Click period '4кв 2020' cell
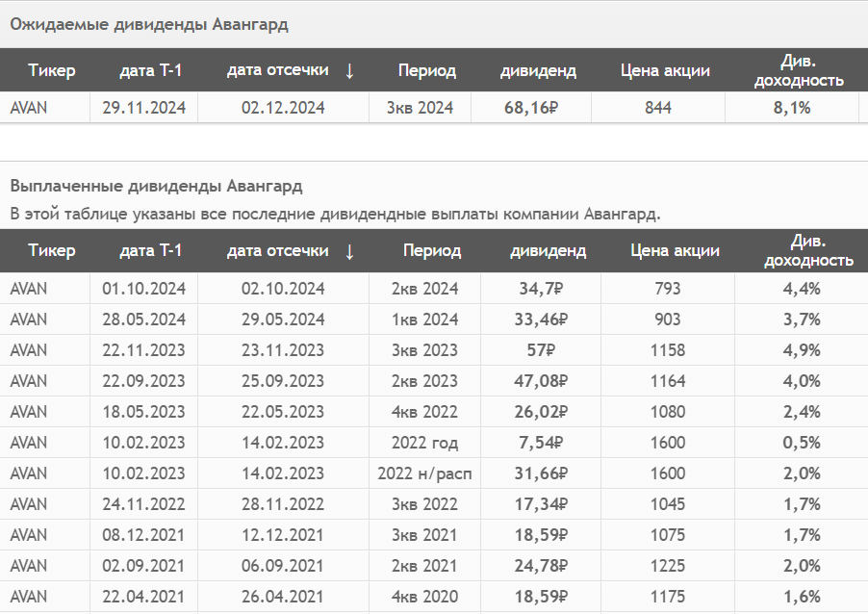The width and height of the screenshot is (868, 614). (424, 597)
